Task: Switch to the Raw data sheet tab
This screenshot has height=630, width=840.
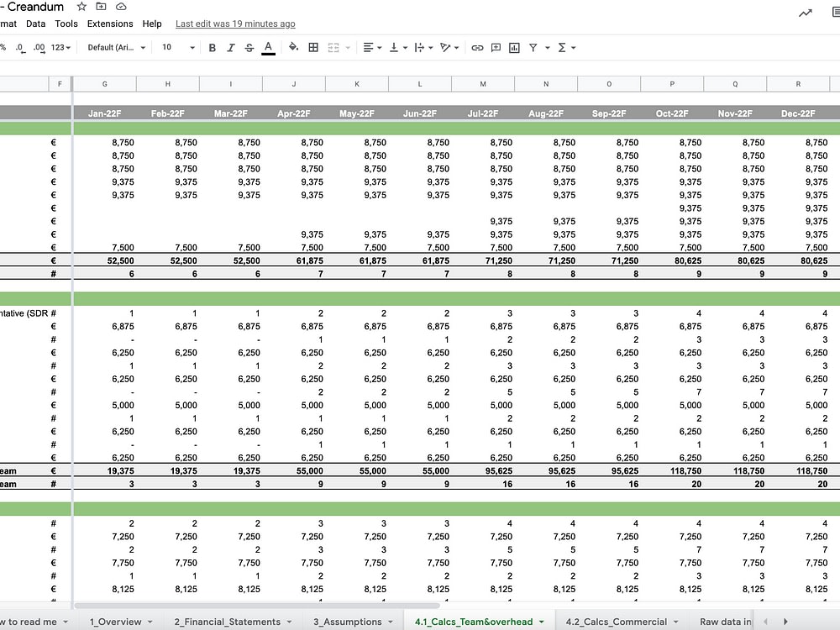Action: 726,622
